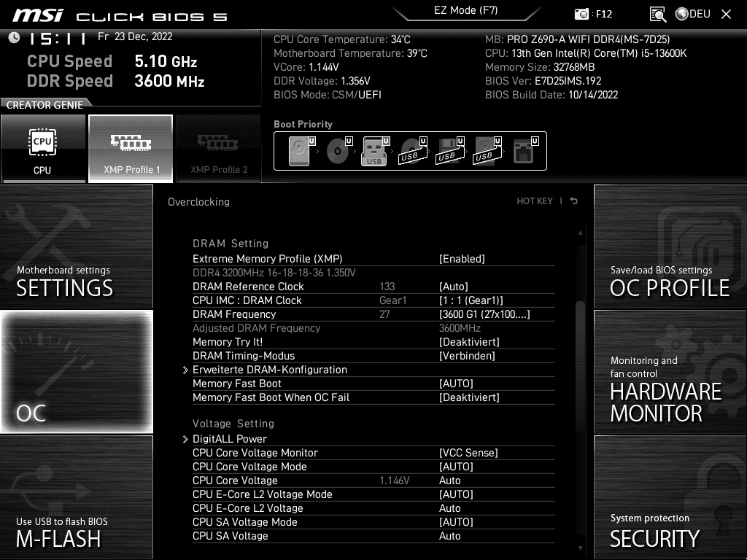This screenshot has height=560, width=747.
Task: Open M-FLASH to flash the BIOS
Action: point(76,497)
